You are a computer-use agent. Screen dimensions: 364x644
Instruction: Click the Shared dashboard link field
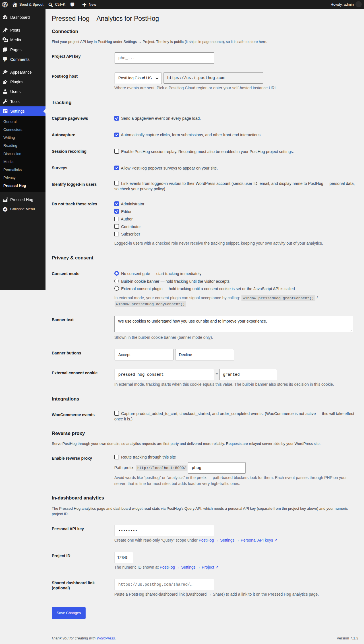click(x=164, y=585)
